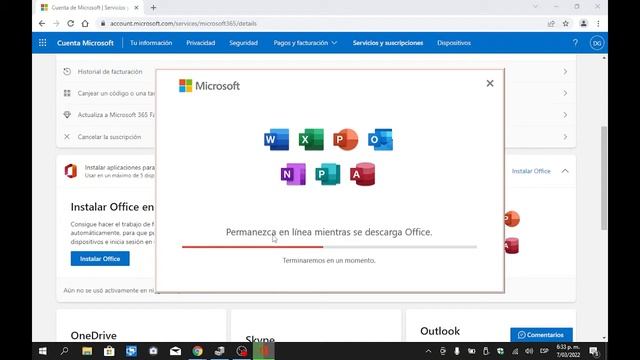Bookmark this page with the star
Screen dimensions: 640x360
[x=565, y=24]
